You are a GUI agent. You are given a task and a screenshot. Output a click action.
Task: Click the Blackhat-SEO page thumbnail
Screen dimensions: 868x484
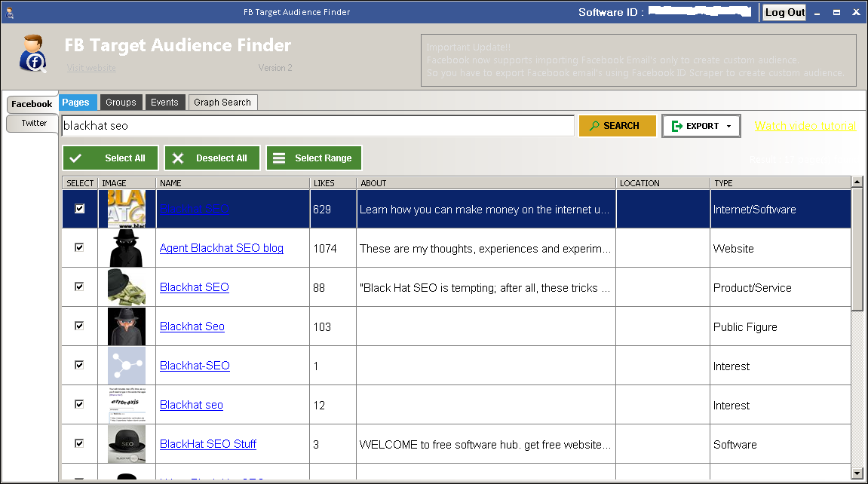[x=127, y=366]
